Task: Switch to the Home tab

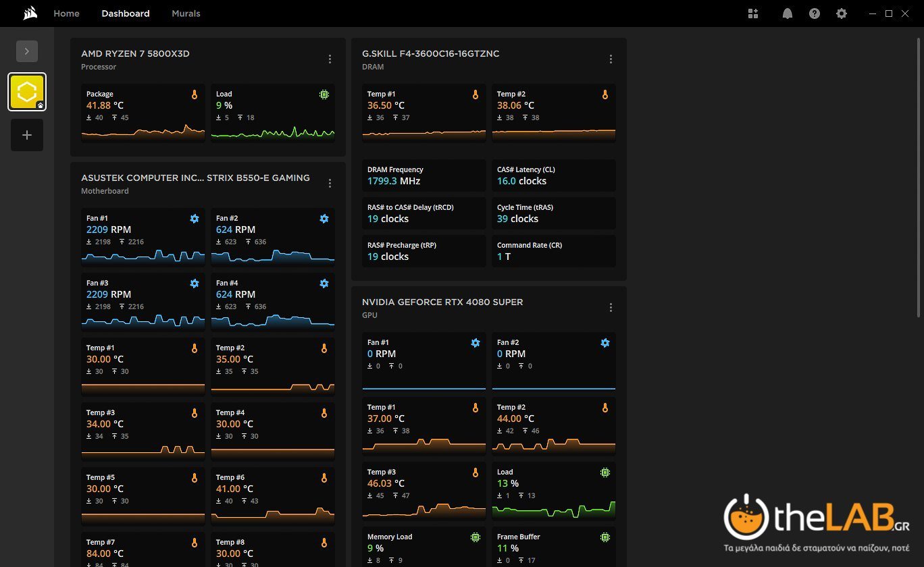Action: [x=66, y=13]
